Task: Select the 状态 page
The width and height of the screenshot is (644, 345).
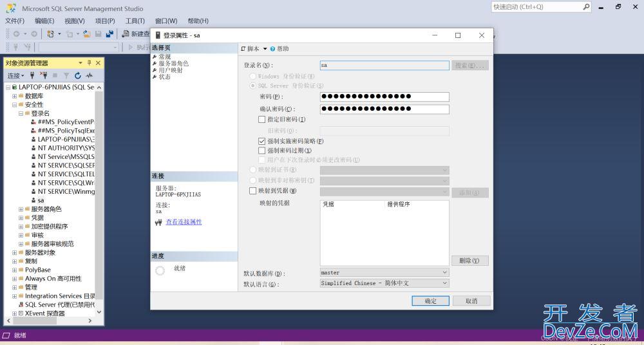Action: point(164,77)
